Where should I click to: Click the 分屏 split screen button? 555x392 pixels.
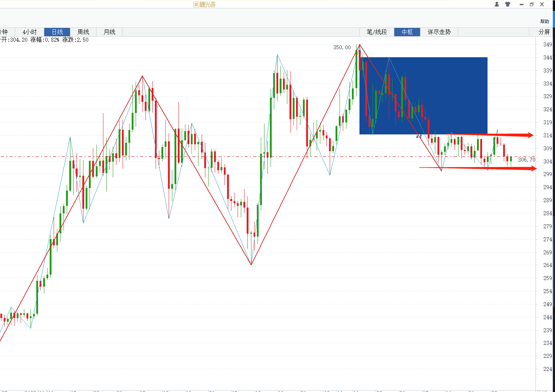[544, 32]
